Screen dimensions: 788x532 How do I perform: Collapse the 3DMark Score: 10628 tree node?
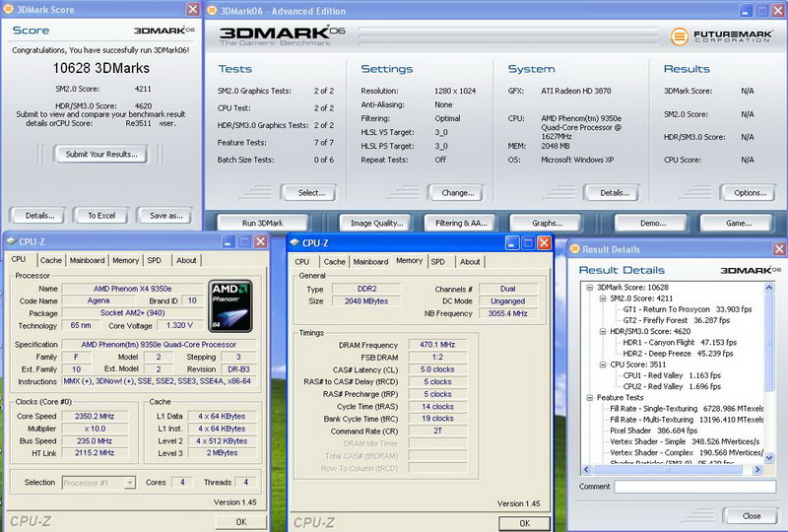589,288
